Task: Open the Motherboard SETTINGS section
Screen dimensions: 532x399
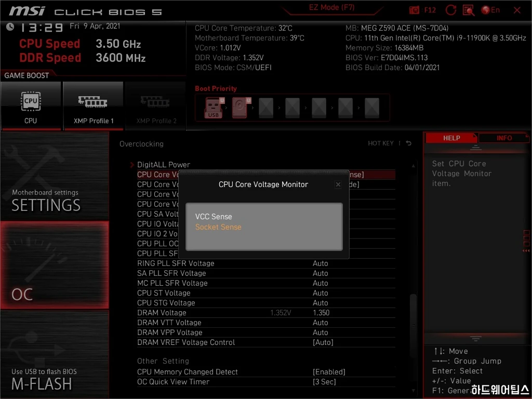Action: click(x=55, y=177)
